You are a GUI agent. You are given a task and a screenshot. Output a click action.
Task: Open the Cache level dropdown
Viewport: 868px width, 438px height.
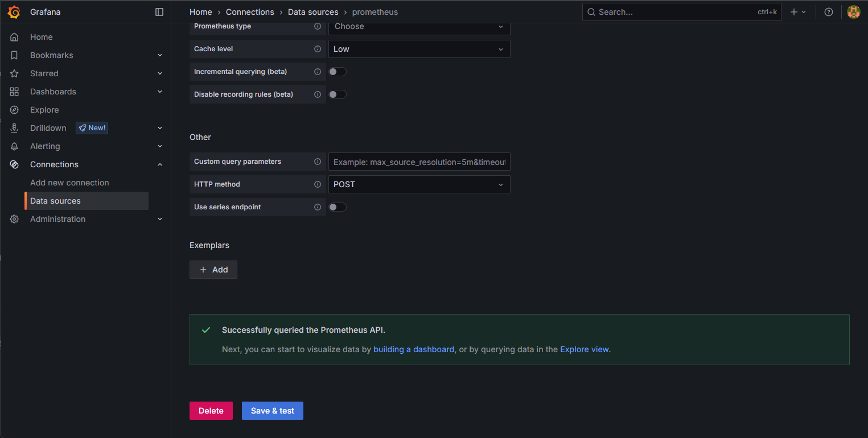point(419,49)
